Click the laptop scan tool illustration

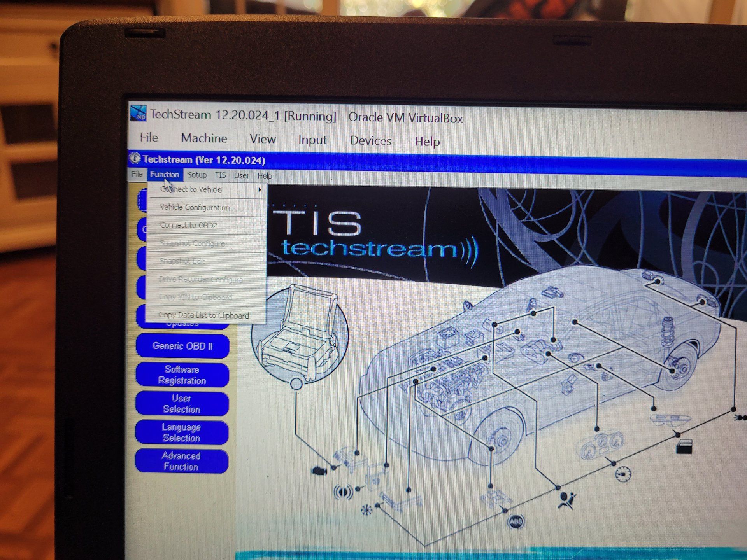[300, 334]
